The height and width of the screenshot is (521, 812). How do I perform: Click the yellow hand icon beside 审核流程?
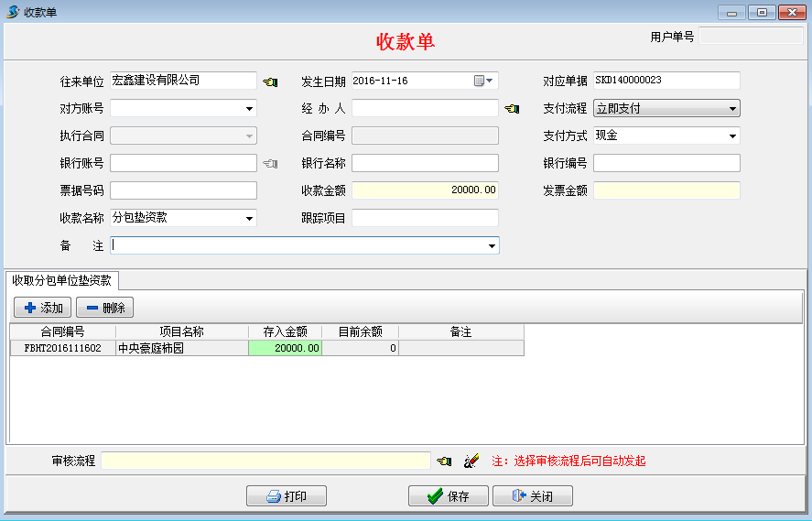444,461
